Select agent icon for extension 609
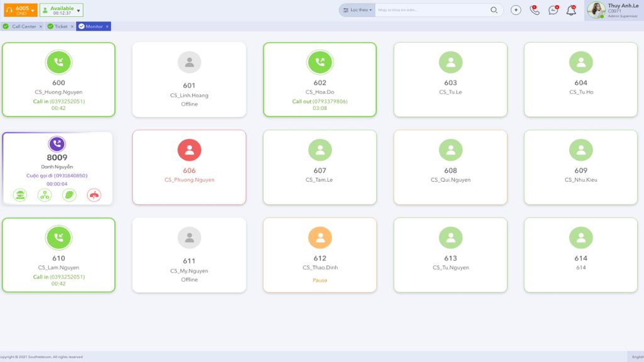This screenshot has height=362, width=644. (580, 150)
